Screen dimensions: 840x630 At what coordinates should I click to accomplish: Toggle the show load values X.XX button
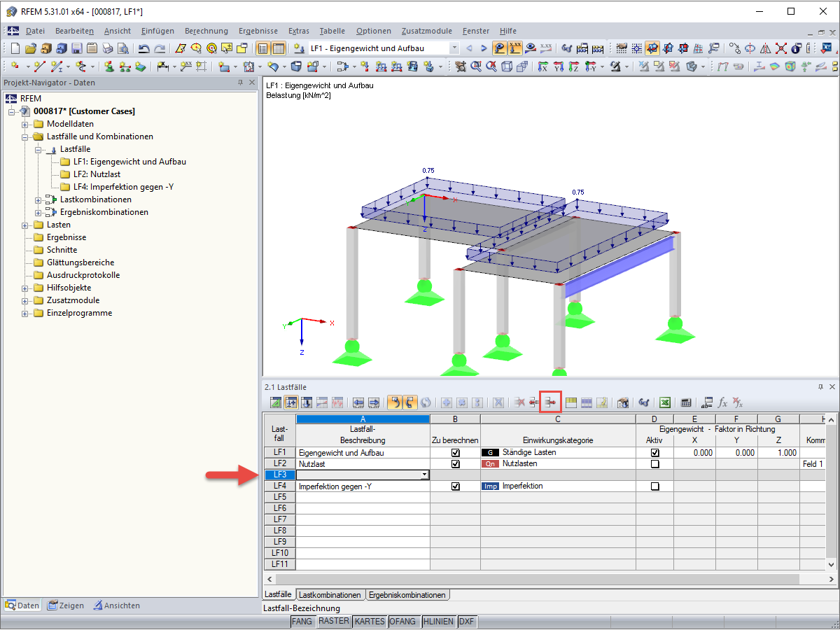pos(515,48)
